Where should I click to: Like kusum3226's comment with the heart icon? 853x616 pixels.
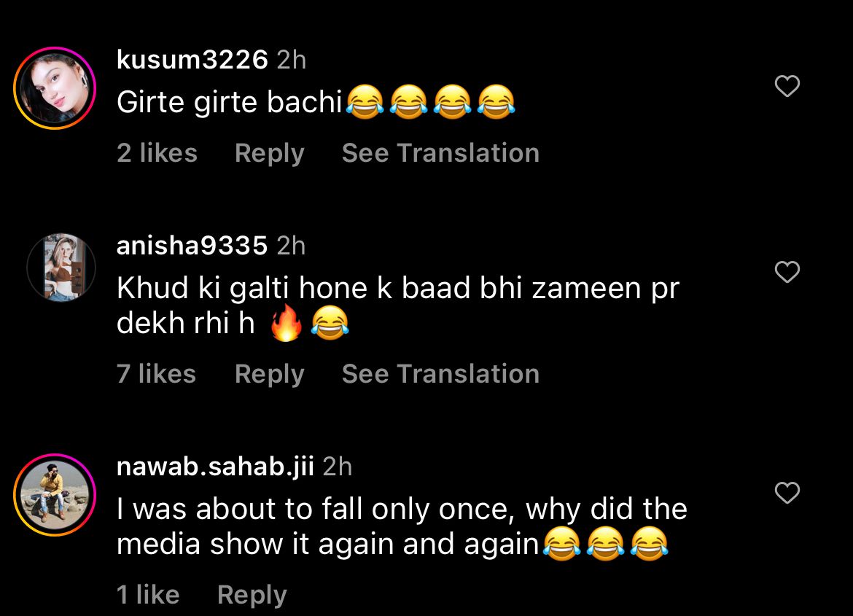click(x=787, y=86)
